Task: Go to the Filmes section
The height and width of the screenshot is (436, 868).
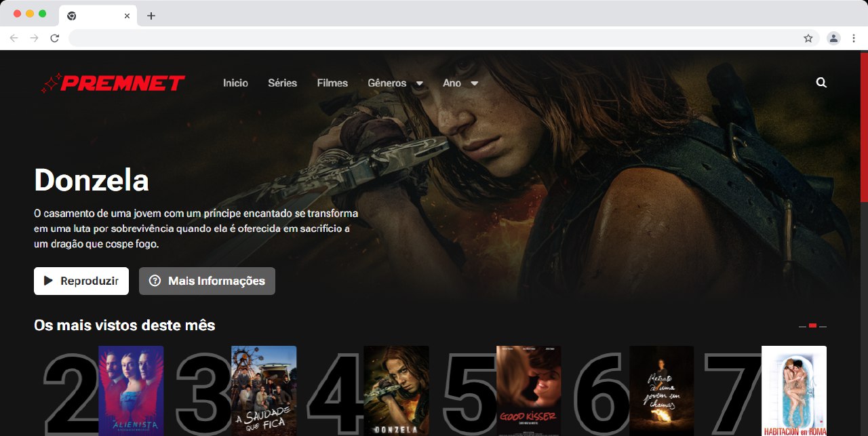Action: 332,83
